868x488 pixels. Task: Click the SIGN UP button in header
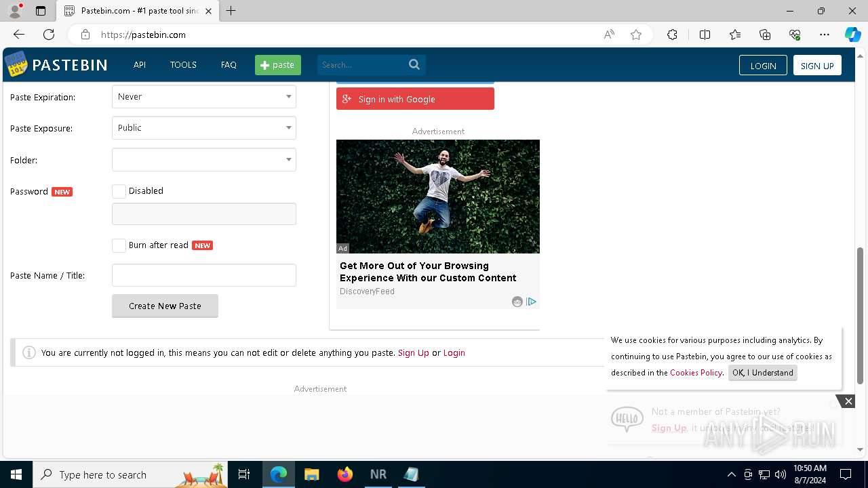tap(817, 65)
